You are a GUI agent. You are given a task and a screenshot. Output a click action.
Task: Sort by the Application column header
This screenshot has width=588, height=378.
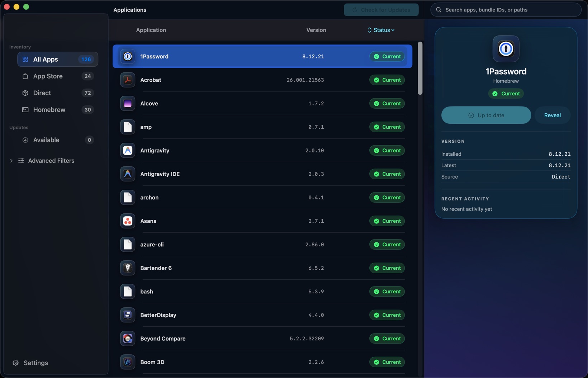coord(151,30)
